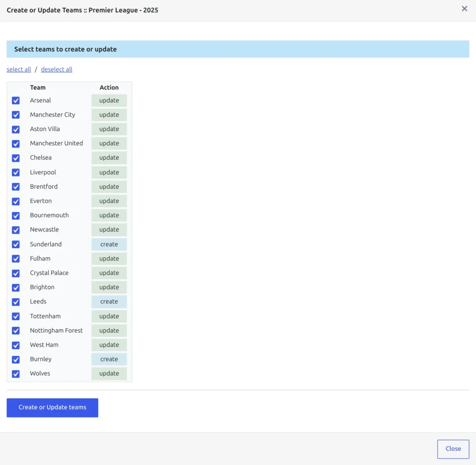Click the Brighton team name
Screen dimensions: 476x465
click(42, 287)
